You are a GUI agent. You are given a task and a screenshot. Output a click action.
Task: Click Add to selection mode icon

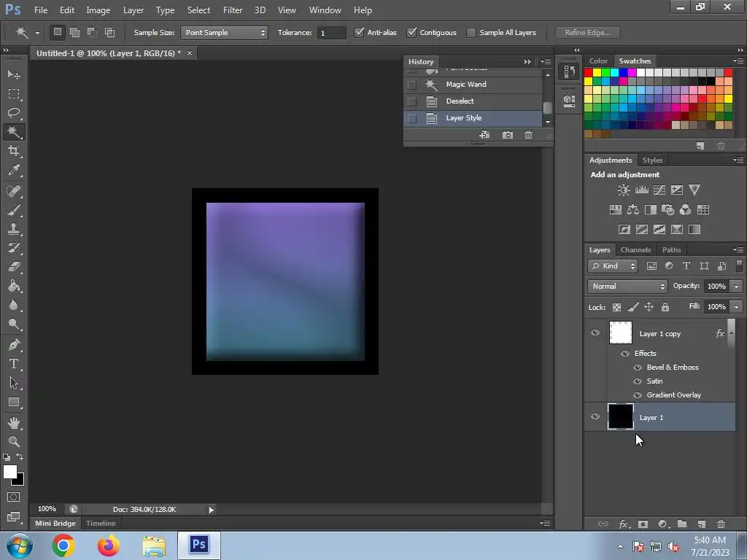75,32
